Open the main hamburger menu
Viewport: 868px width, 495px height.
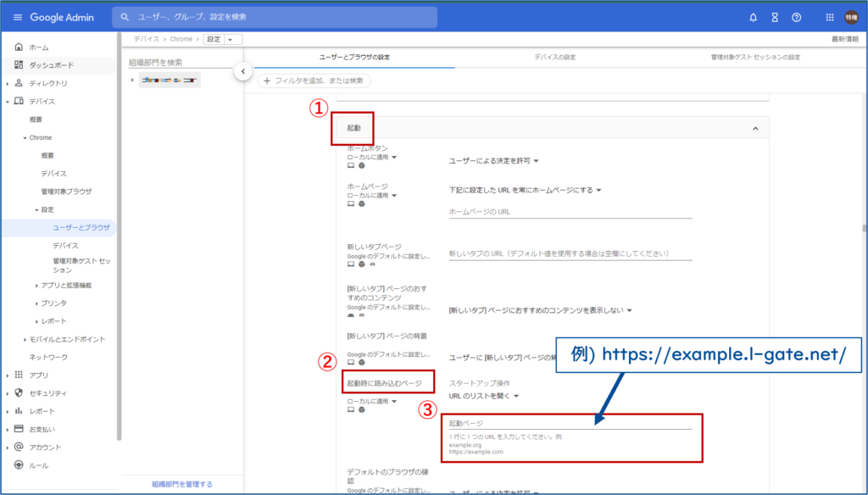click(18, 17)
